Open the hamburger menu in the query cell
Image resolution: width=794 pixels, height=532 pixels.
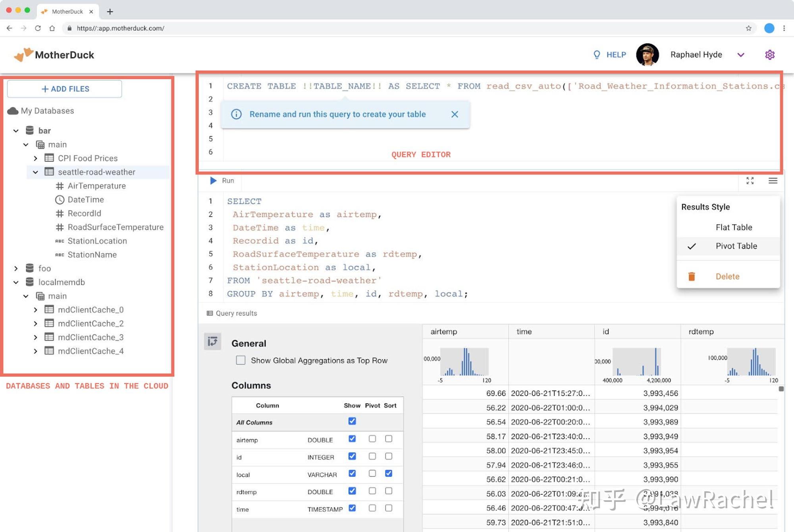(773, 181)
